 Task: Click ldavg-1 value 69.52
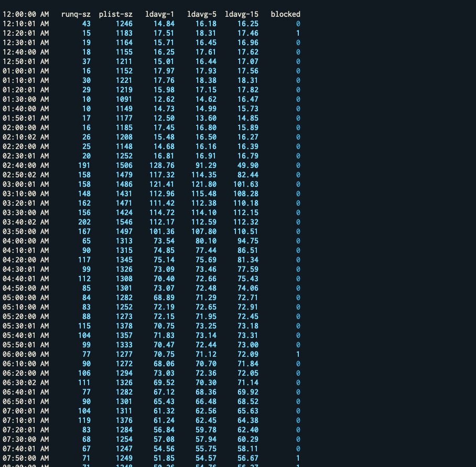164,382
